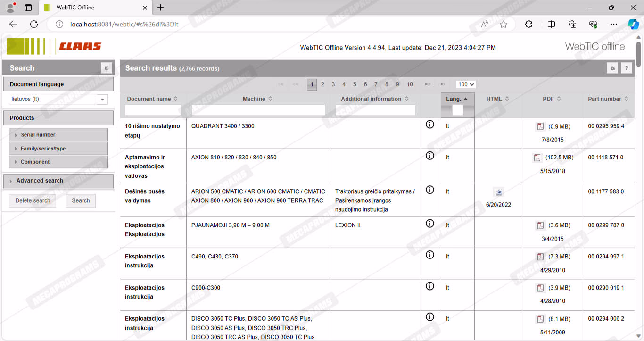Click info icon for PJAUNAMOJI 3,90 M row
This screenshot has height=341, width=644.
[429, 224]
